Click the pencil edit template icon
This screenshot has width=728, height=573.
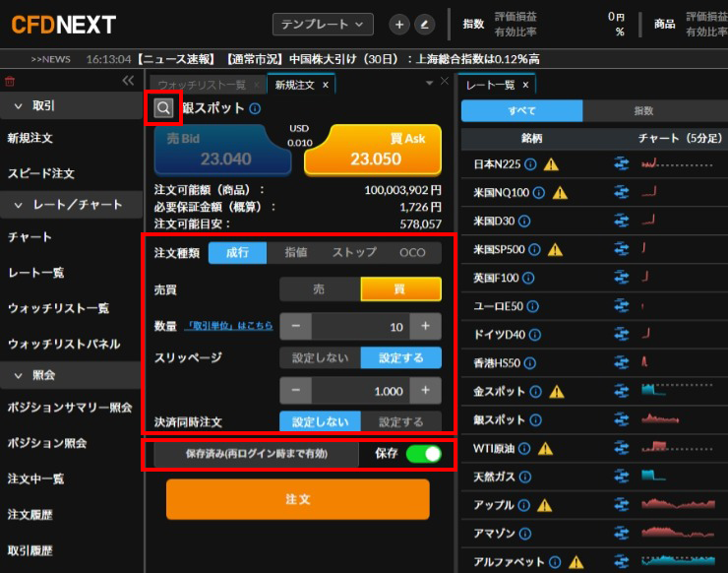(424, 25)
